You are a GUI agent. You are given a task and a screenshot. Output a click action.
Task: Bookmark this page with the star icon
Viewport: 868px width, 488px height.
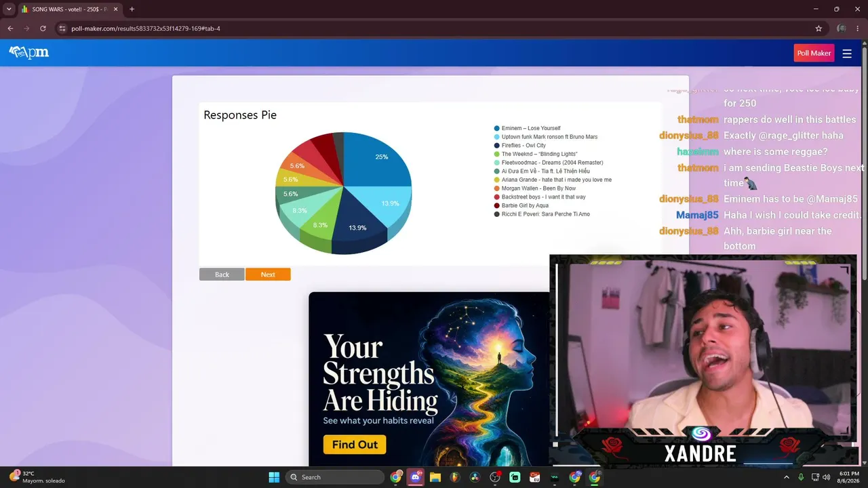coord(818,28)
